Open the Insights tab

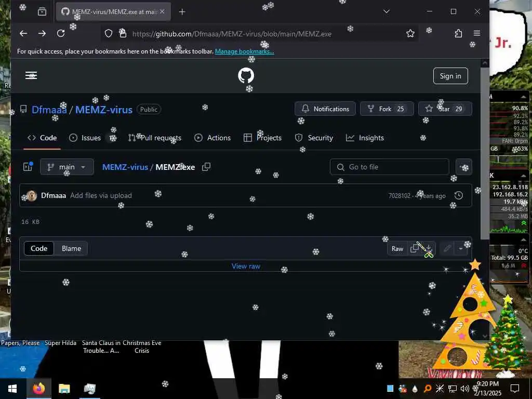pyautogui.click(x=365, y=138)
